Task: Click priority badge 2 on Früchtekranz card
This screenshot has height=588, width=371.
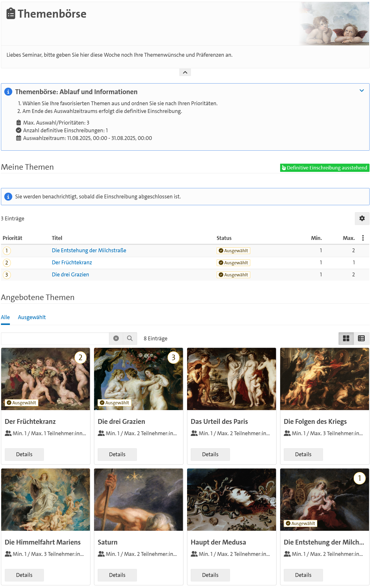Action: pyautogui.click(x=80, y=357)
